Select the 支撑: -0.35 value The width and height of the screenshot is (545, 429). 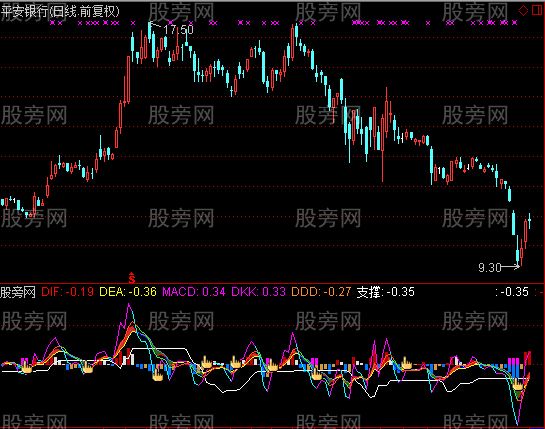coord(386,292)
